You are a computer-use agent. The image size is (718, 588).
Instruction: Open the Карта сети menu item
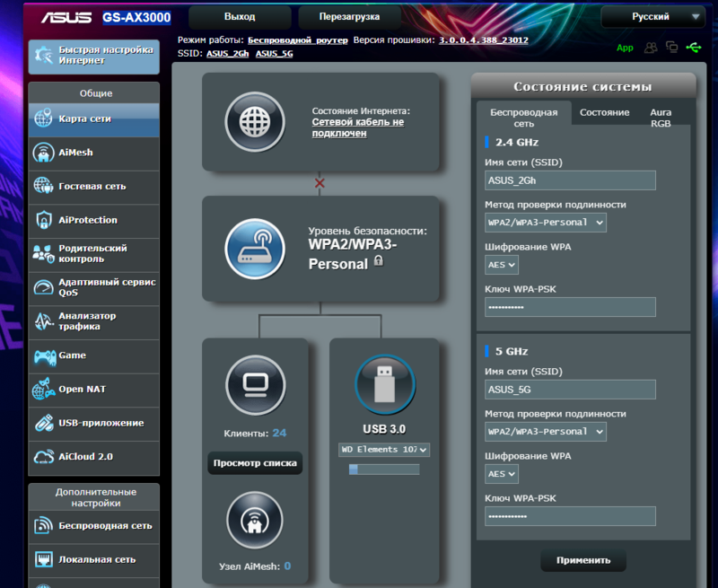coord(94,119)
